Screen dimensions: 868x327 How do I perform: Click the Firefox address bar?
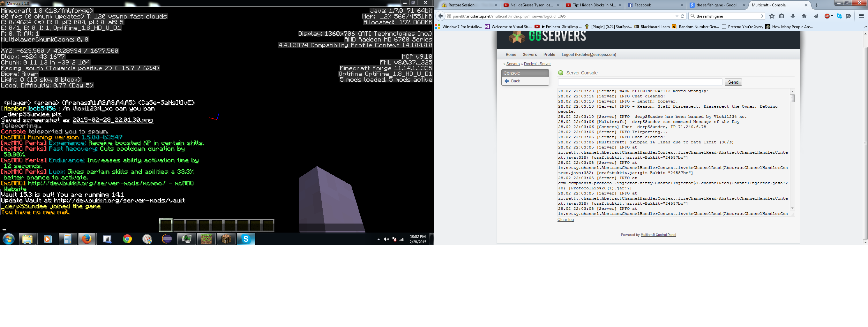click(563, 16)
